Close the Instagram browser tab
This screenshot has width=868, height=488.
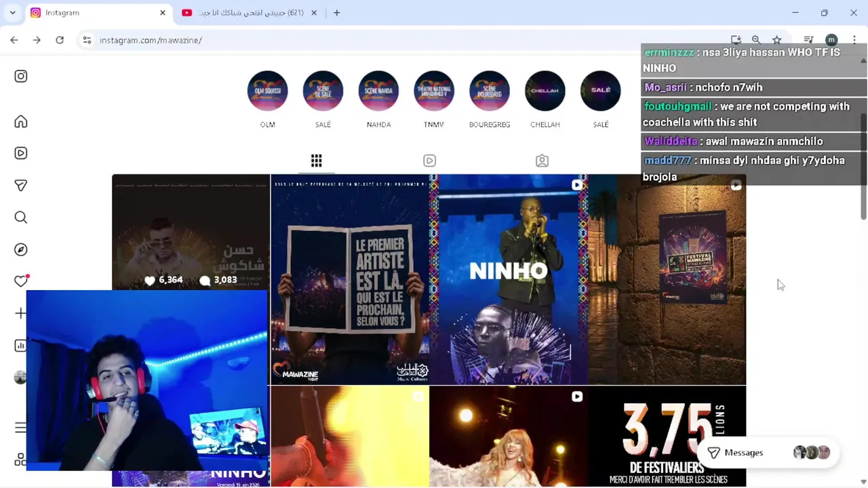(163, 13)
